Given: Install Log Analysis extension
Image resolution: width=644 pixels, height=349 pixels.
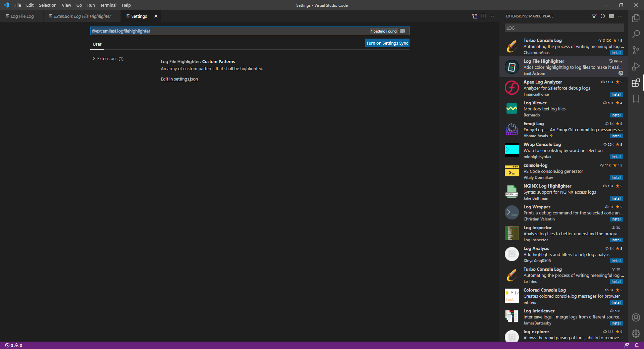Looking at the screenshot, I should 616,261.
